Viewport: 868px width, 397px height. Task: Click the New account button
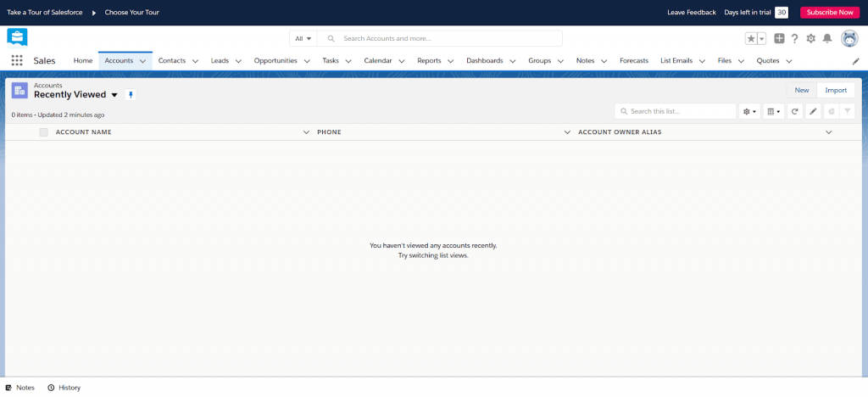[x=802, y=90]
